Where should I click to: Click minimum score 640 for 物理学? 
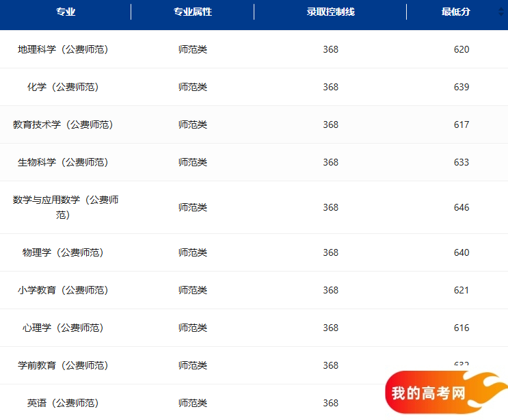coord(462,252)
